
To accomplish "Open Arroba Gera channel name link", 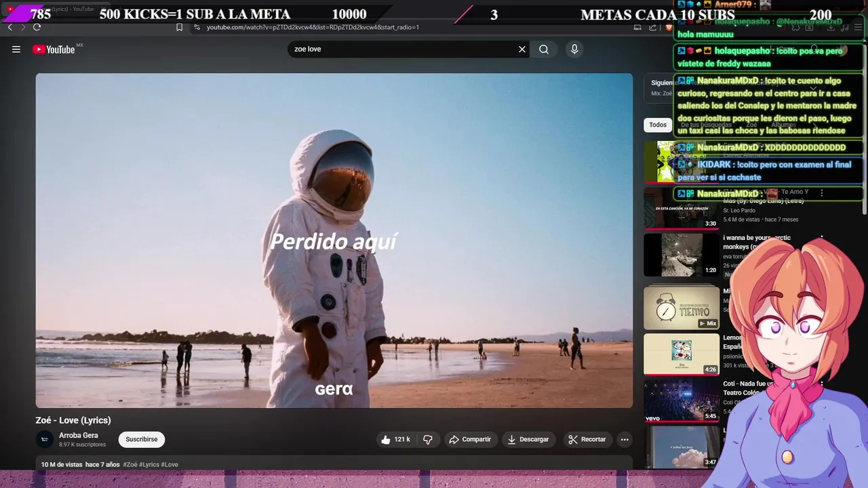I will (x=79, y=435).
